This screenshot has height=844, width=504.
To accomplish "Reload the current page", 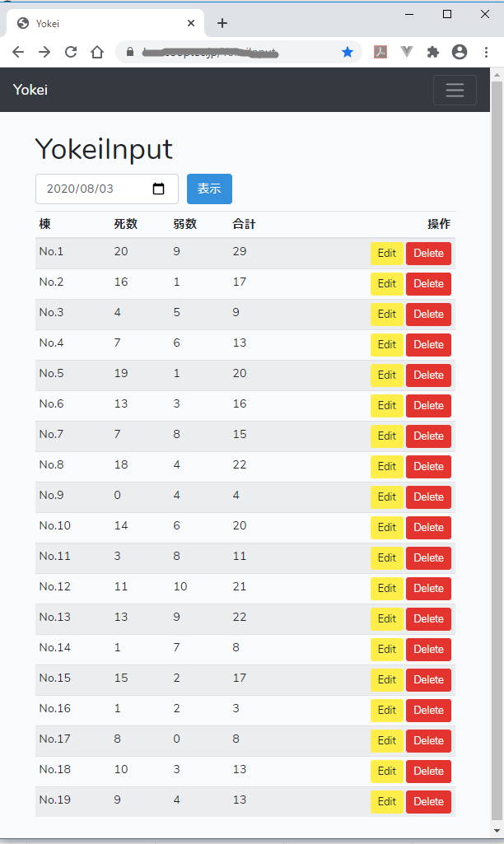I will (x=71, y=52).
